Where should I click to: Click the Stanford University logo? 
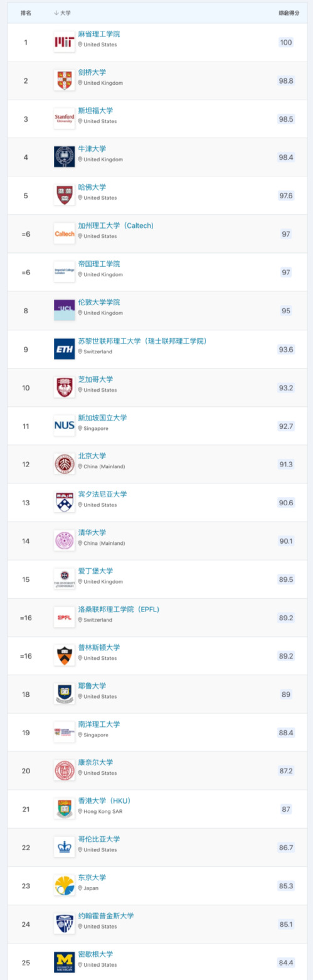65,119
